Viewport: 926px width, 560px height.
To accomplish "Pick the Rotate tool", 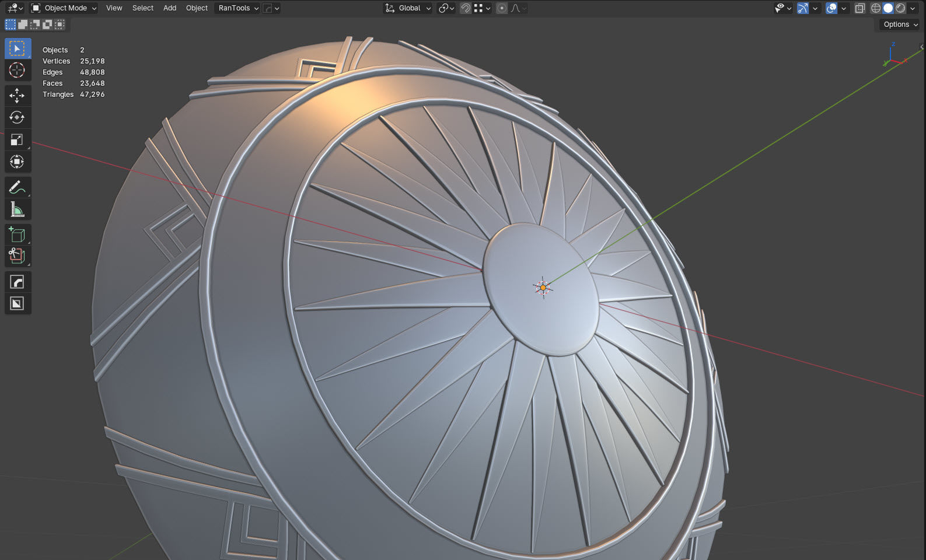I will (x=18, y=117).
